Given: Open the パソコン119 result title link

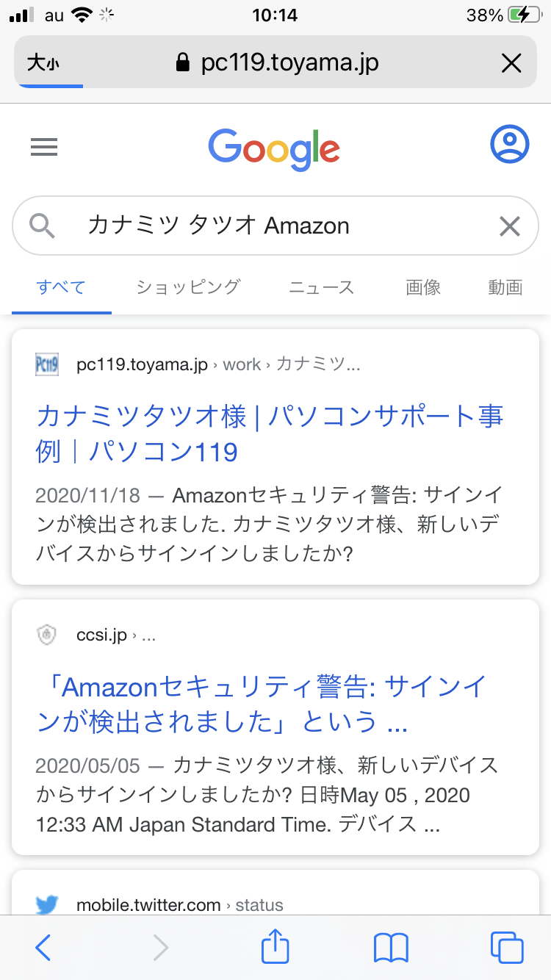Looking at the screenshot, I should [269, 433].
